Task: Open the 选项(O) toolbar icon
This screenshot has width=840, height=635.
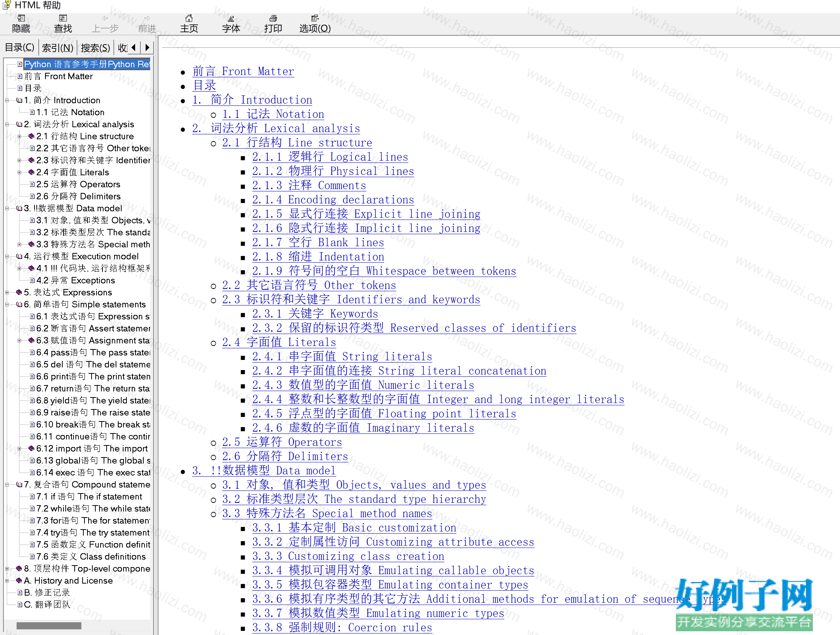Action: coord(315,18)
